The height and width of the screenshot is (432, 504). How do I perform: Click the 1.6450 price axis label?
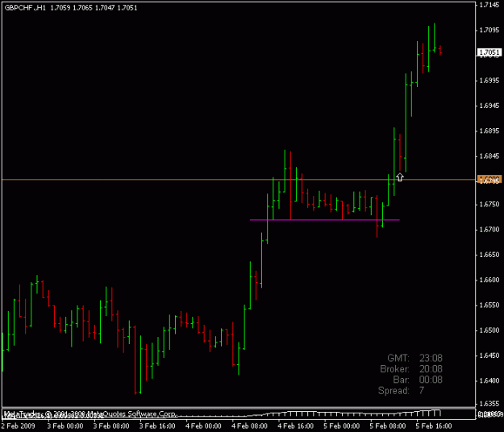coord(489,355)
